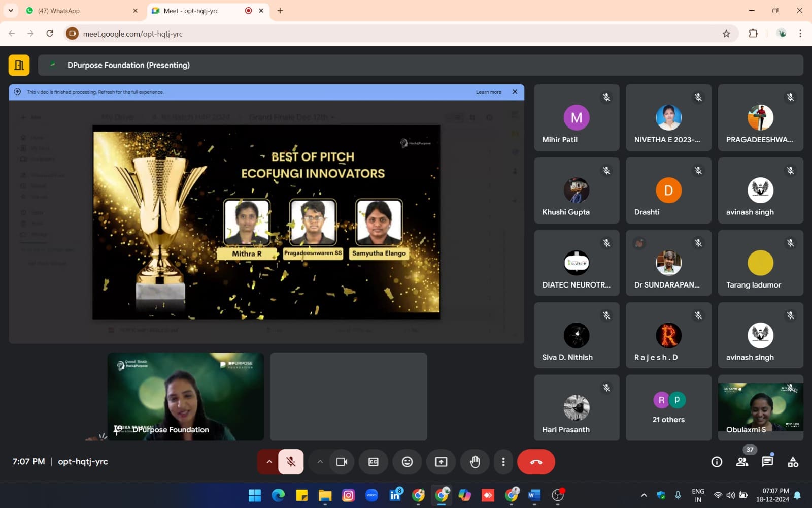Click the present screen icon
This screenshot has width=812, height=508.
pos(441,462)
